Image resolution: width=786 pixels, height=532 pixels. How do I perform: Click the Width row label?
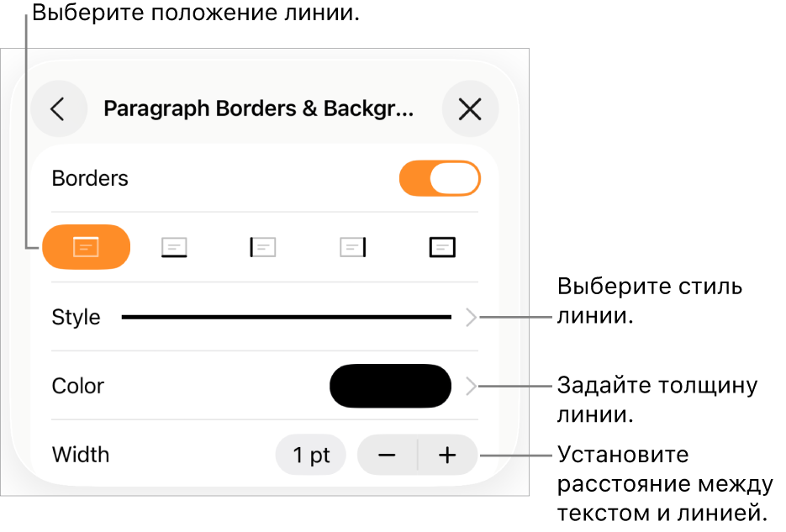tap(81, 455)
